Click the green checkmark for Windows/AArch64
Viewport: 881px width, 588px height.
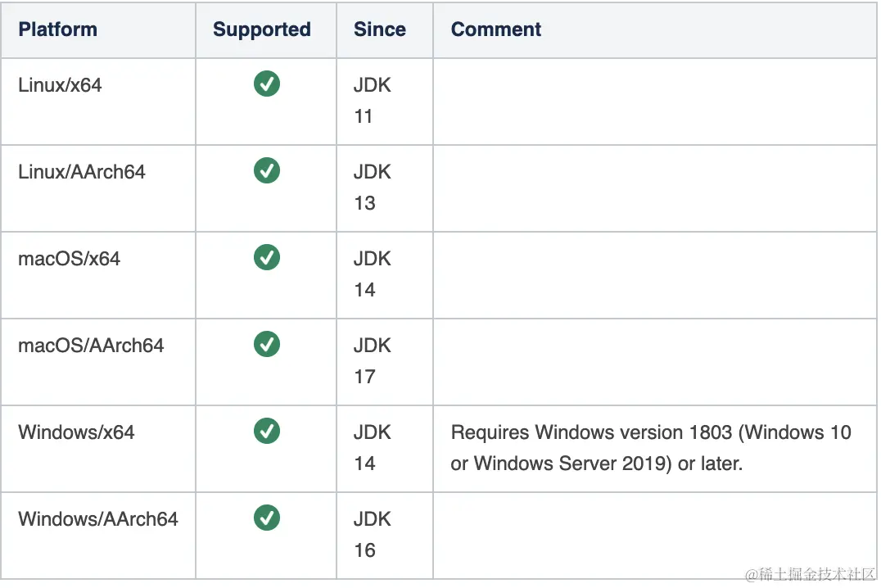(266, 518)
